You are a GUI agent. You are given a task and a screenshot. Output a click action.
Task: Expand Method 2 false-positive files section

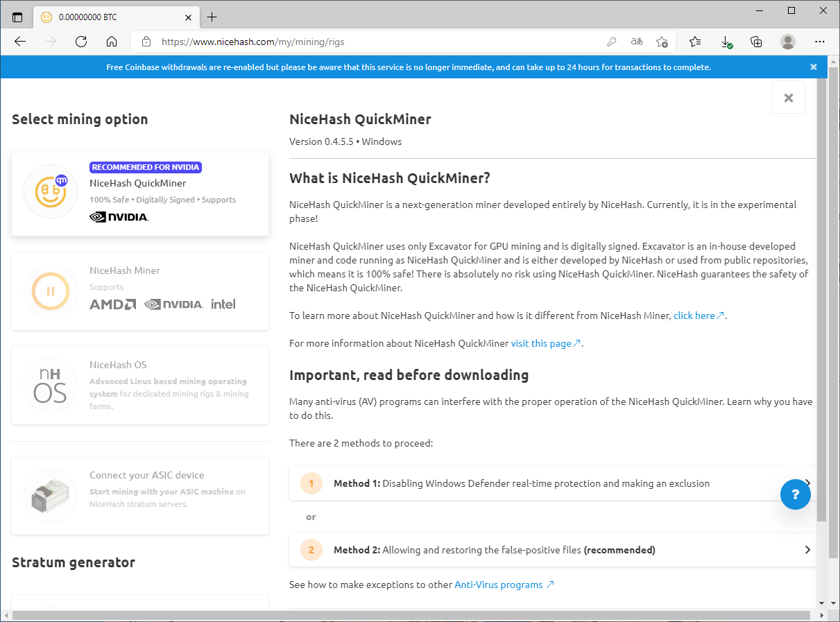pos(552,550)
